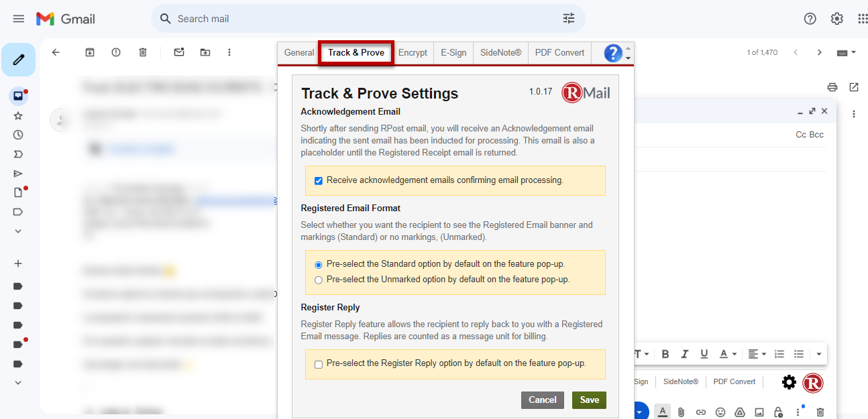
Task: Apply underline formatting
Action: coord(704,354)
